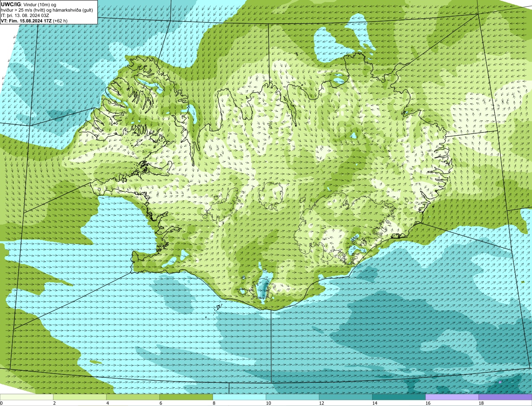Screen dimensions: 532x406
Task: Click the legend scale label '6'
Action: pos(161,403)
